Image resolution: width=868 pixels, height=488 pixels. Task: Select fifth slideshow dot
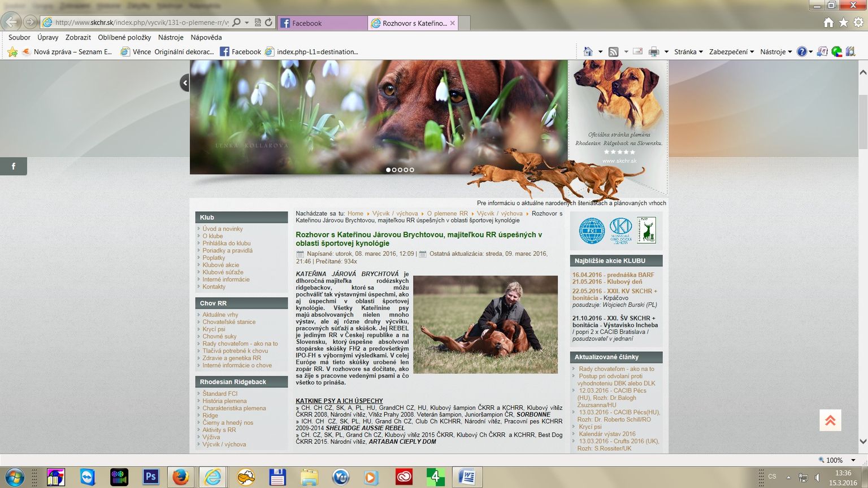coord(412,169)
